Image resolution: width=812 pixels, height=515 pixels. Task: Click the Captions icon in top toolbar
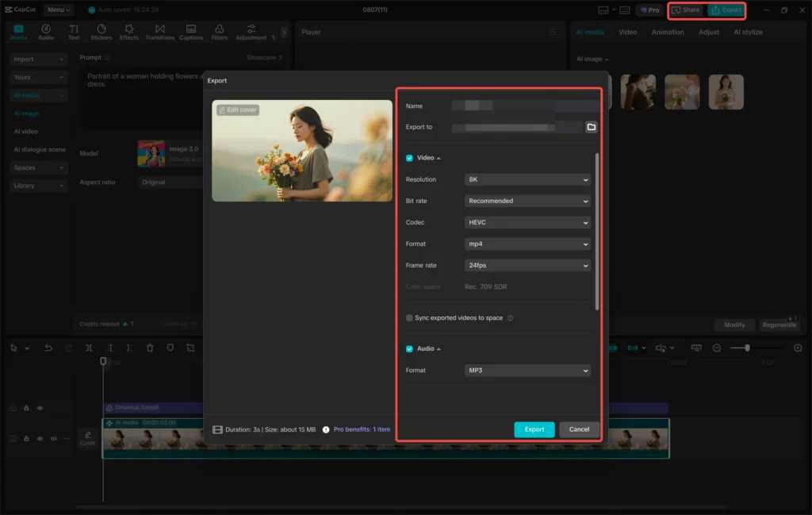tap(191, 32)
